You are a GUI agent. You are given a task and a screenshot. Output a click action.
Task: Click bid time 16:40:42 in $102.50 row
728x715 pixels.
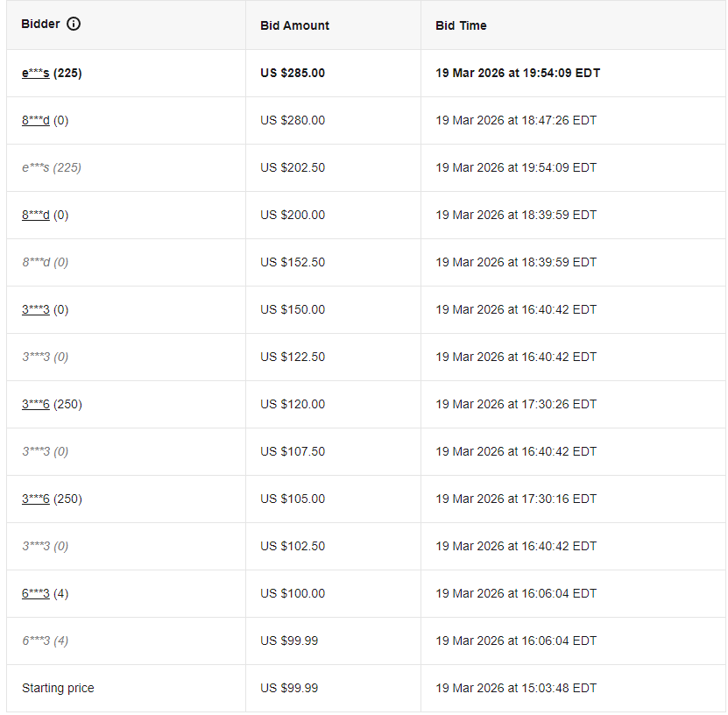pos(516,547)
